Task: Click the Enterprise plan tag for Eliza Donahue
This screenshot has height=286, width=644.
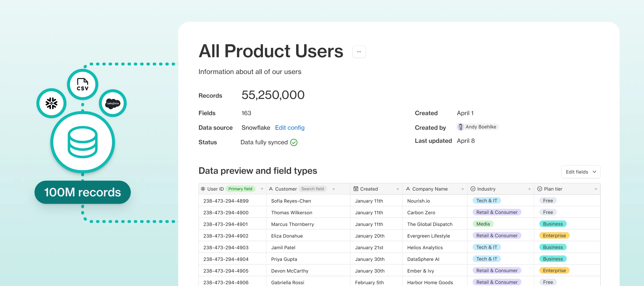Action: point(554,235)
